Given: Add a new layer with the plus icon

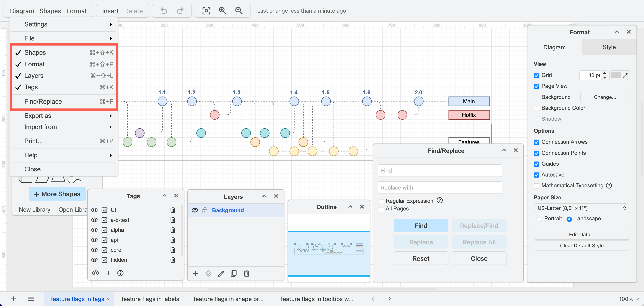Looking at the screenshot, I should tap(196, 273).
